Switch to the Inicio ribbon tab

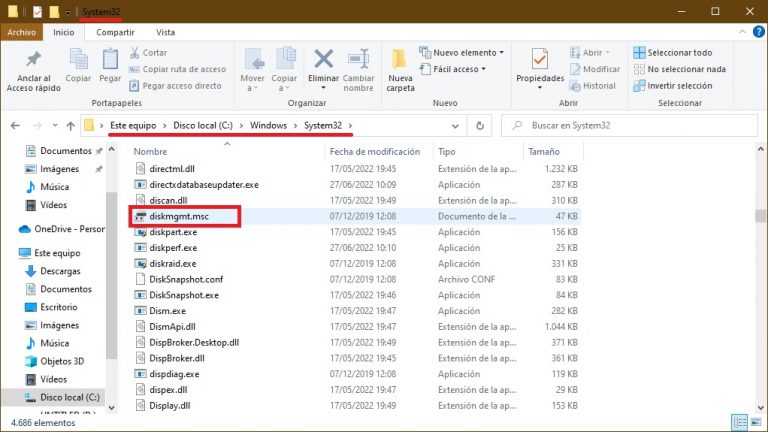coord(64,32)
